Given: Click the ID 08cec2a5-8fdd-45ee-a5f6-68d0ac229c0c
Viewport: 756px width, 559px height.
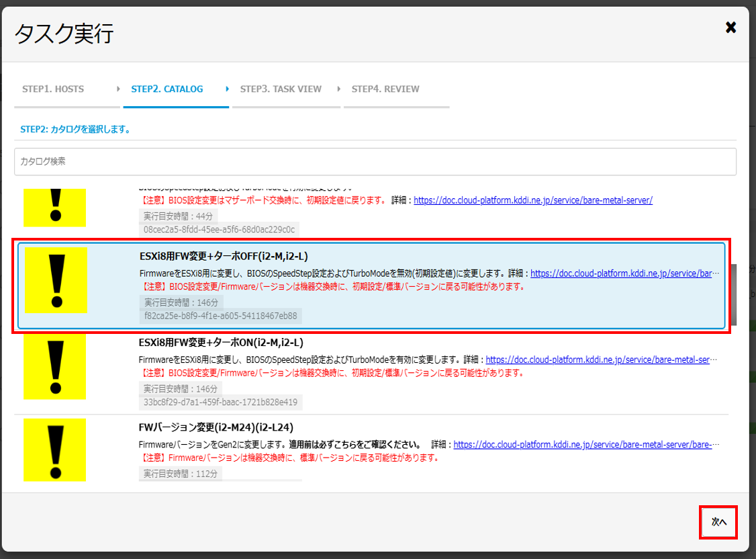Looking at the screenshot, I should coord(219,230).
